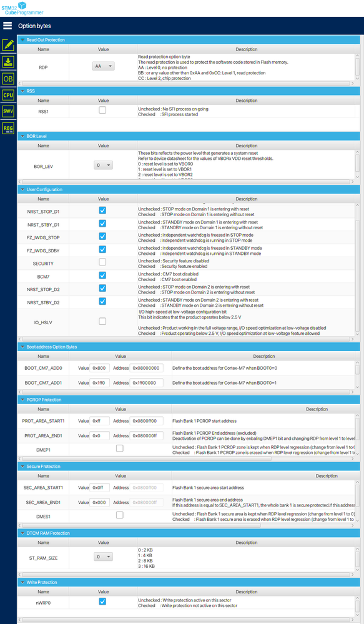Click the STM32CubeProgrammer logo

point(22,8)
